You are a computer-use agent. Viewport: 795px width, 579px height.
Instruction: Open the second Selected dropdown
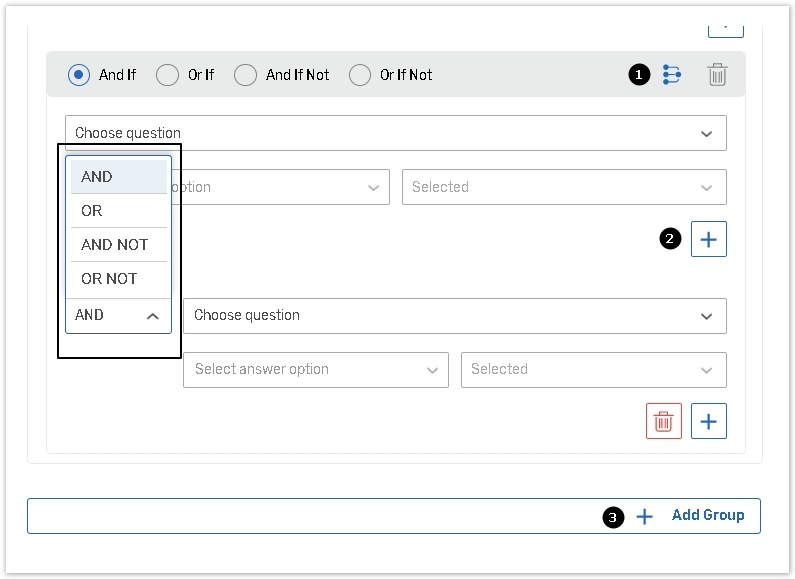[593, 369]
